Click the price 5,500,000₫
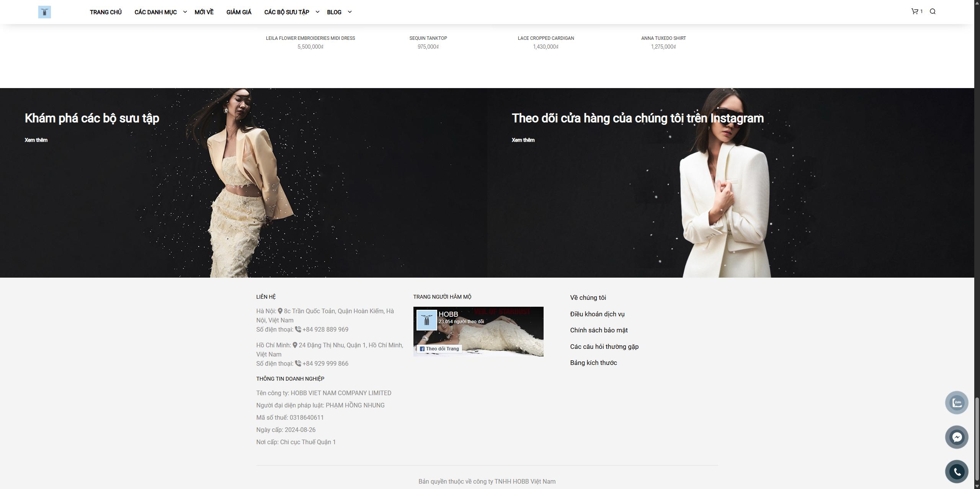 [x=310, y=47]
